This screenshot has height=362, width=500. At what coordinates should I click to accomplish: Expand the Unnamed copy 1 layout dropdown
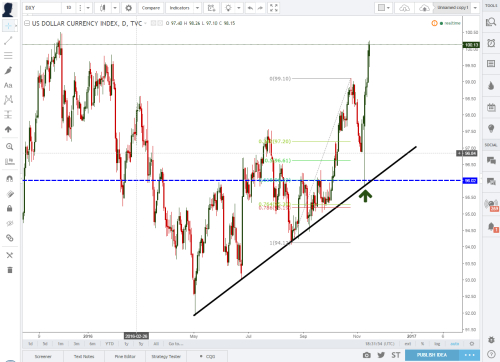[476, 8]
